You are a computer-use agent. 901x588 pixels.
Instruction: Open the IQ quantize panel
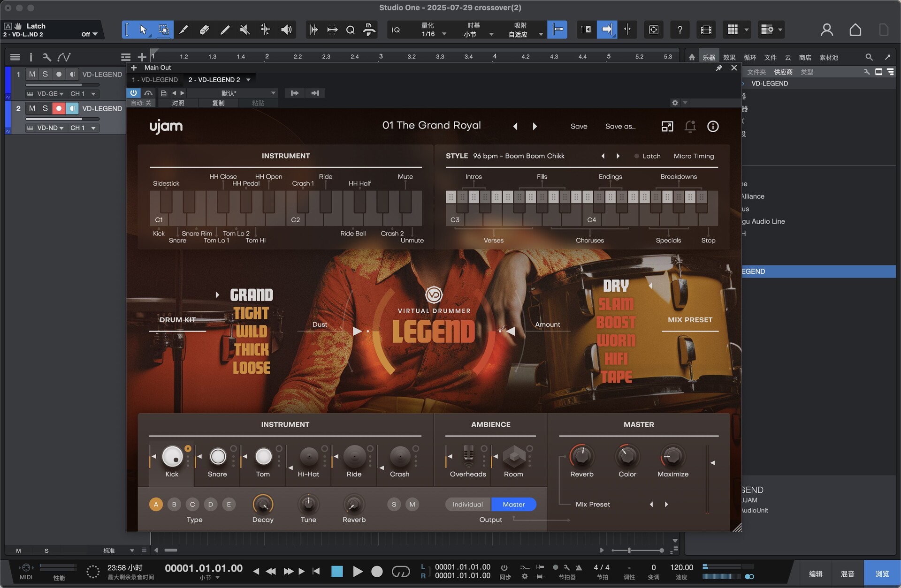[396, 30]
